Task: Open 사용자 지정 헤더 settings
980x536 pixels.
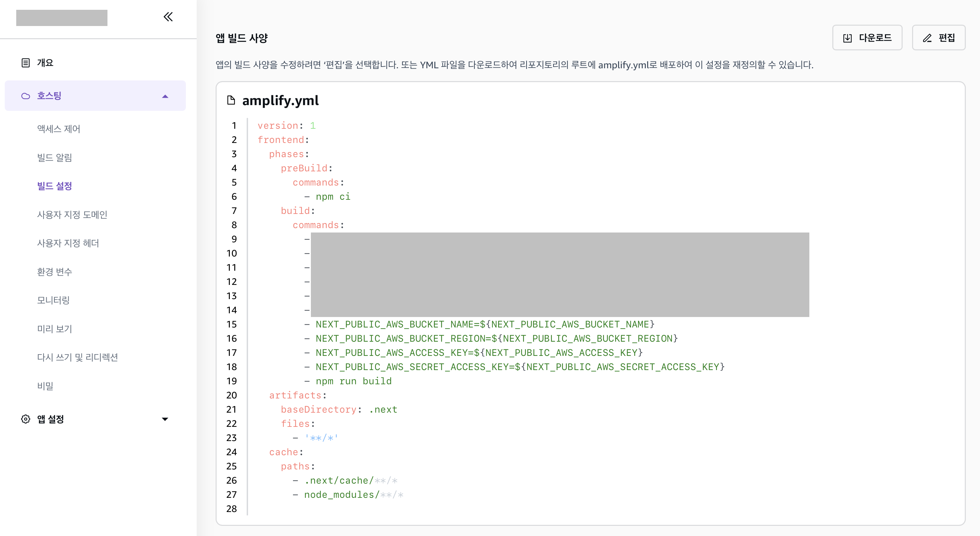Action: pos(68,243)
